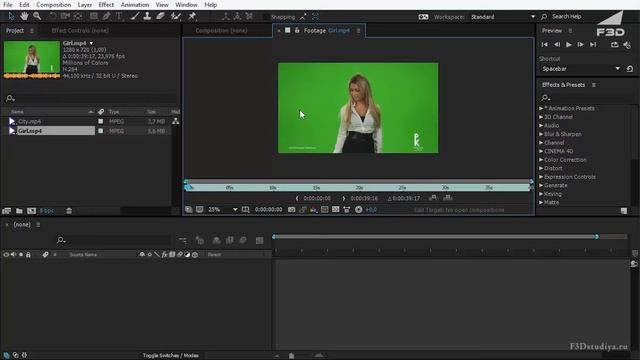Open the Workspace Standard dropdown
The height and width of the screenshot is (360, 640).
[502, 17]
